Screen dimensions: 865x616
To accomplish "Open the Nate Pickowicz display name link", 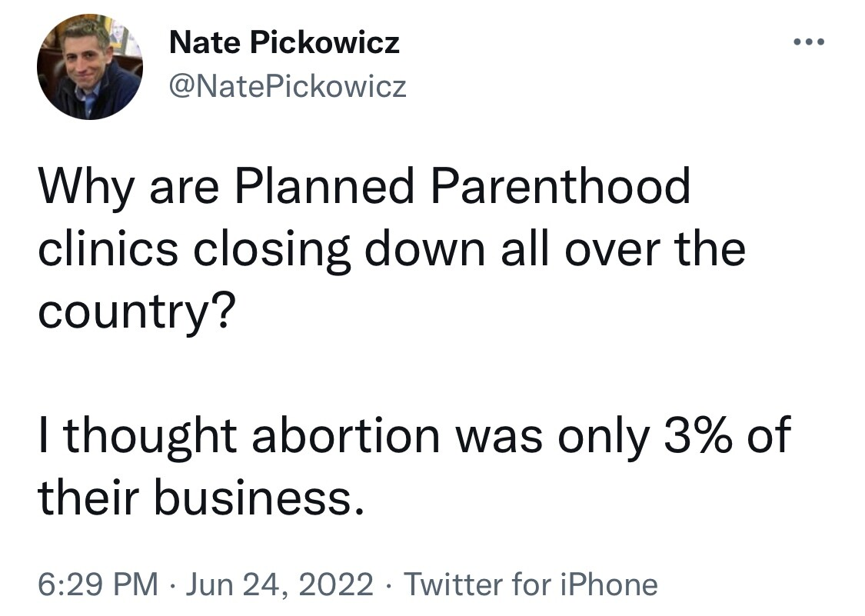I will click(284, 42).
